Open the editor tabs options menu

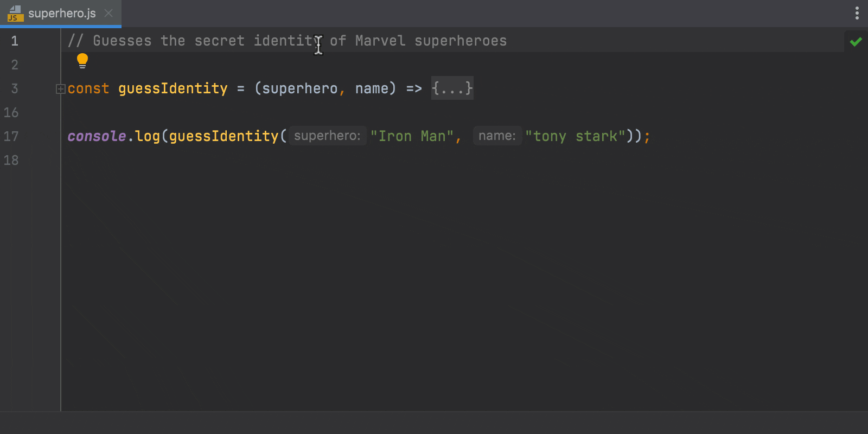857,13
